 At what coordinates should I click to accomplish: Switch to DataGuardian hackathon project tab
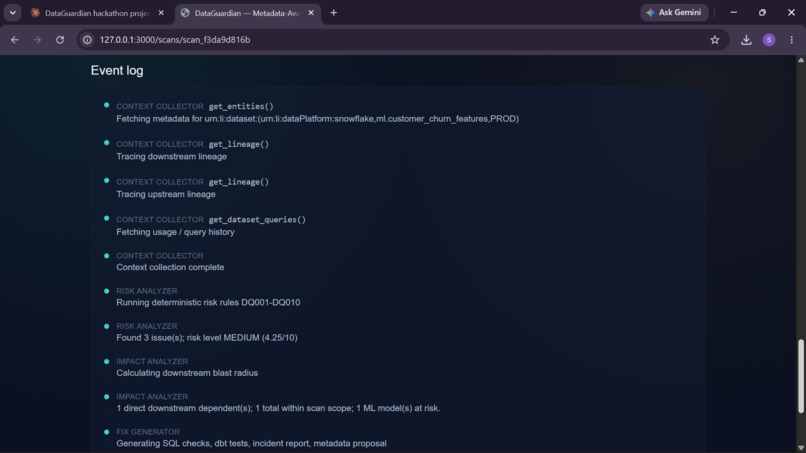click(x=97, y=13)
